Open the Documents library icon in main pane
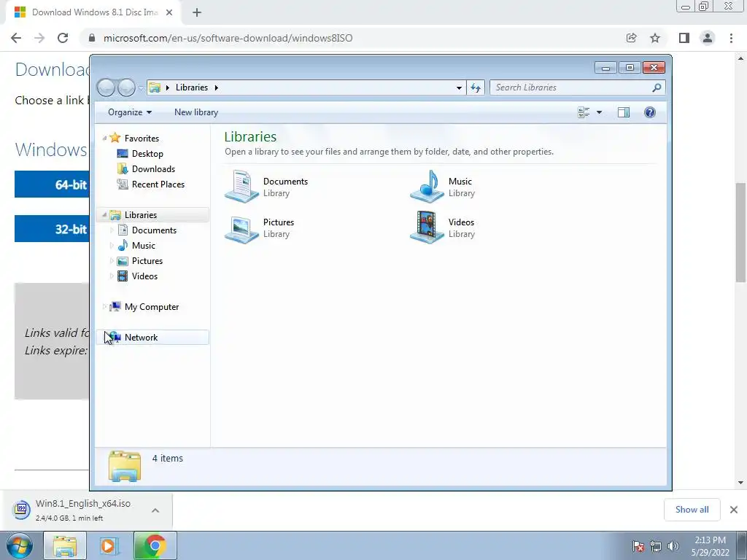Image resolution: width=747 pixels, height=560 pixels. [242, 187]
